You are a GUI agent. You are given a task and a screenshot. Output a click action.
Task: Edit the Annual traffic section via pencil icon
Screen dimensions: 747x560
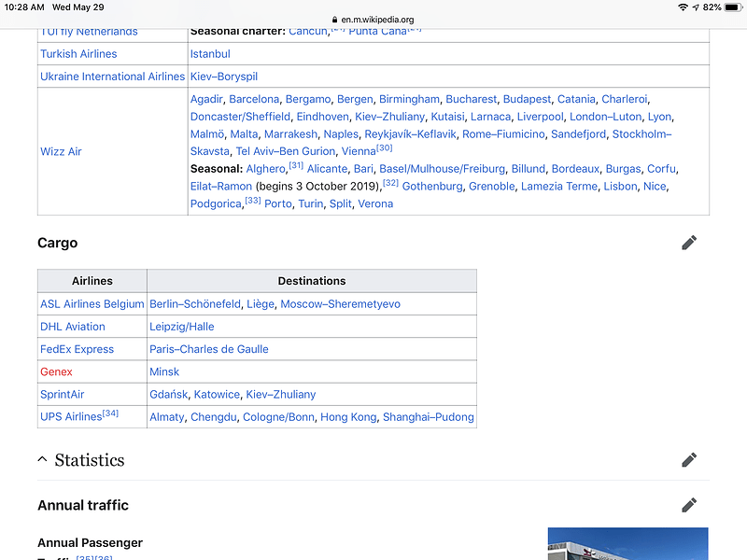click(x=689, y=505)
